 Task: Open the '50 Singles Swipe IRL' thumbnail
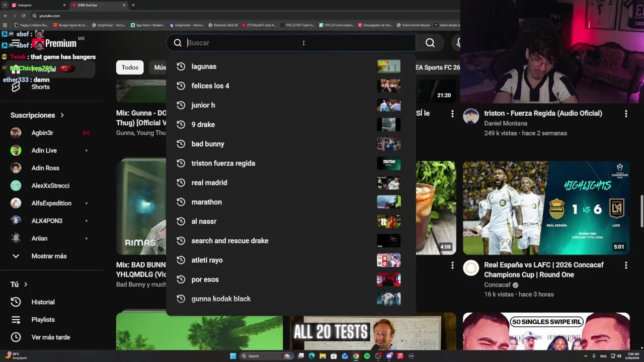(546, 331)
